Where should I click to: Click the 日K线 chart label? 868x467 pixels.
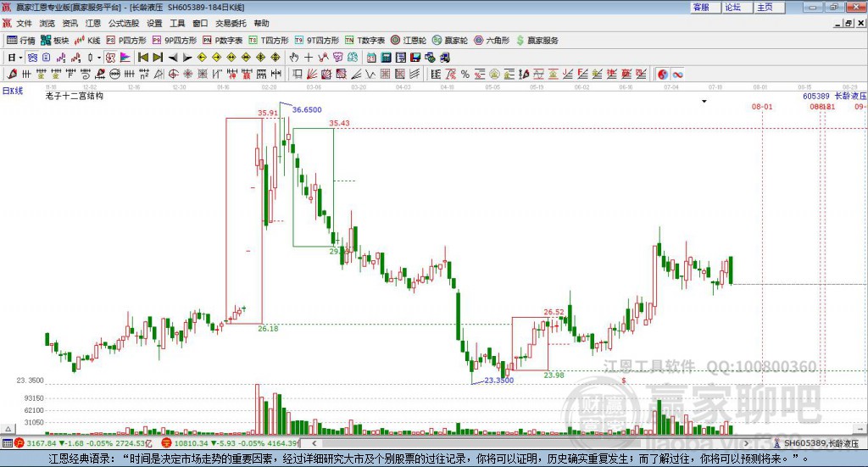point(13,91)
